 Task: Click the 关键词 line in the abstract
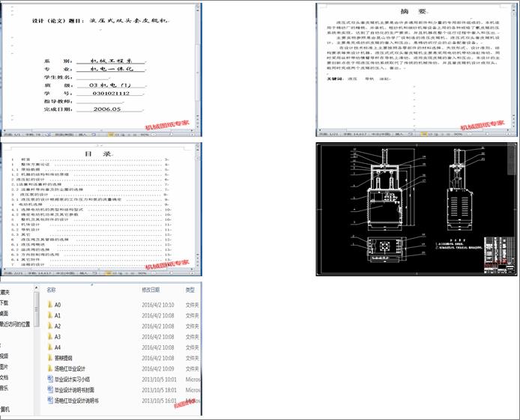tap(359, 79)
